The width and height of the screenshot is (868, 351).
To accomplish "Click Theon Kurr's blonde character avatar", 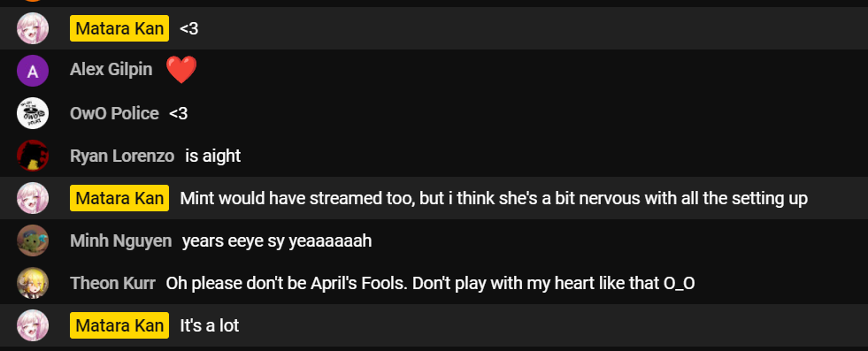I will (33, 283).
